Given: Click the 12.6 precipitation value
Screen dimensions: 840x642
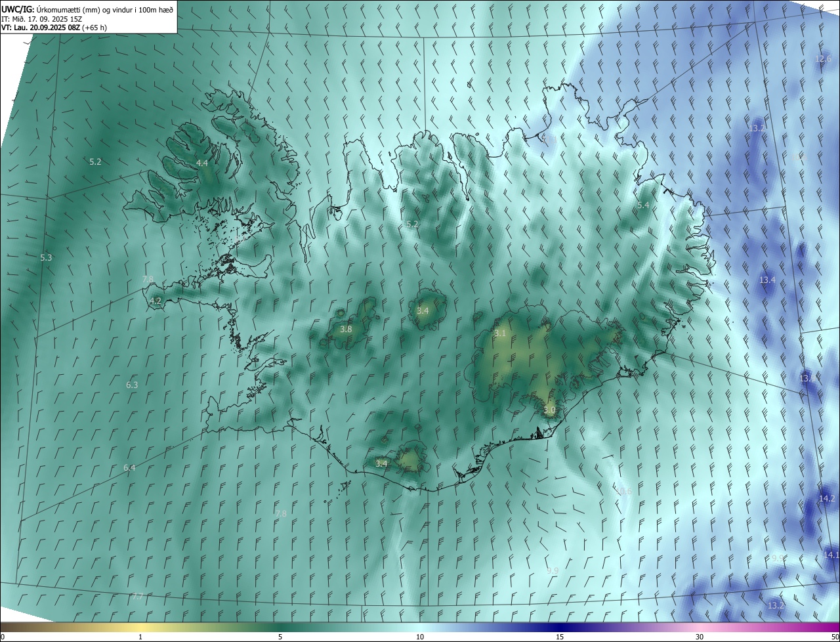Looking at the screenshot, I should [823, 59].
